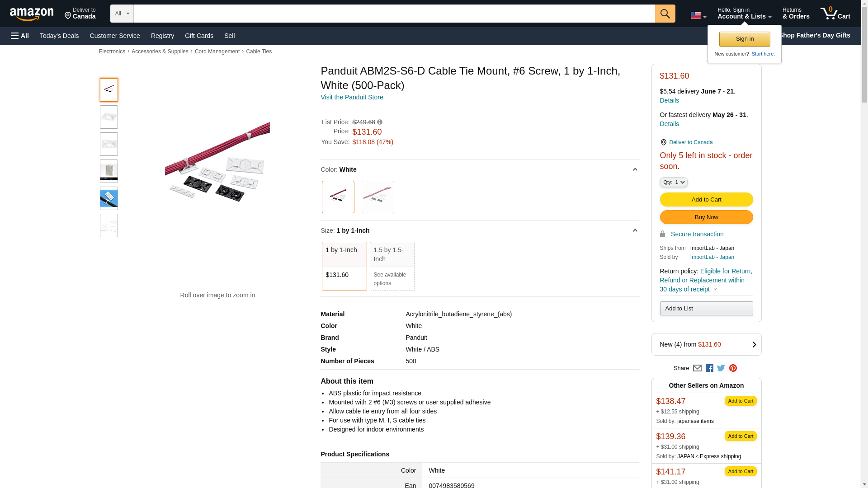Select the 1 by 1-Inch size option
Screen dimensions: 868x488
[344, 266]
